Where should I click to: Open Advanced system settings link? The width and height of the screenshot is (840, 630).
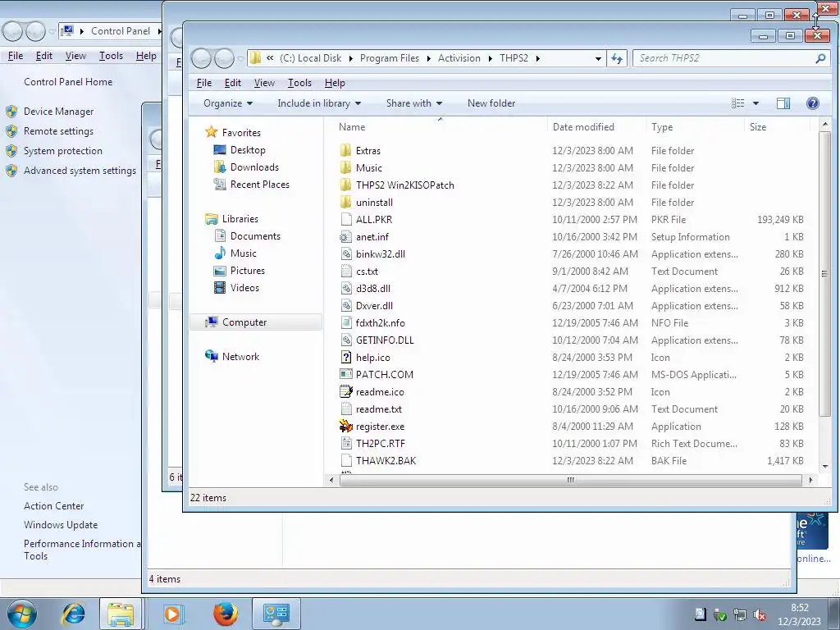click(80, 171)
